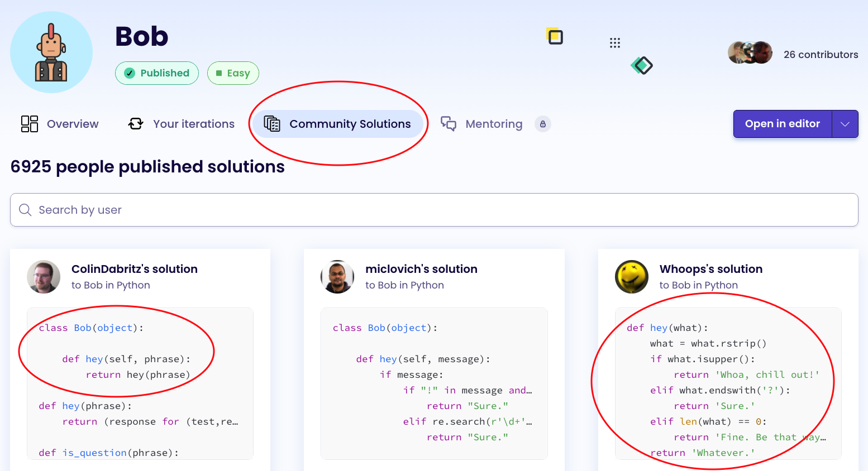Switch to the Your iterations tab
The height and width of the screenshot is (471, 868).
(181, 124)
